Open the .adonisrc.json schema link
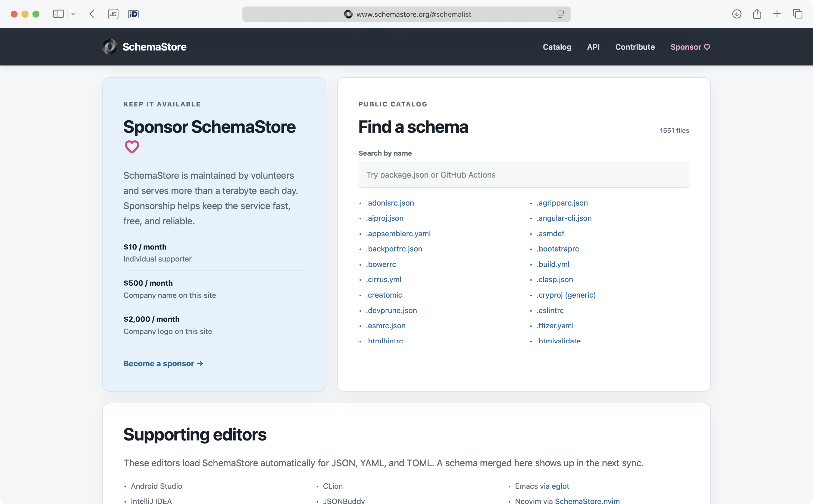The width and height of the screenshot is (813, 504). pyautogui.click(x=390, y=203)
